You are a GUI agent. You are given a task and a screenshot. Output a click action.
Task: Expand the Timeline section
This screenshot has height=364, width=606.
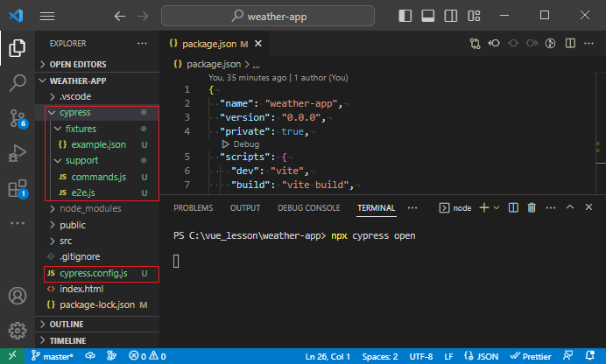pos(97,341)
